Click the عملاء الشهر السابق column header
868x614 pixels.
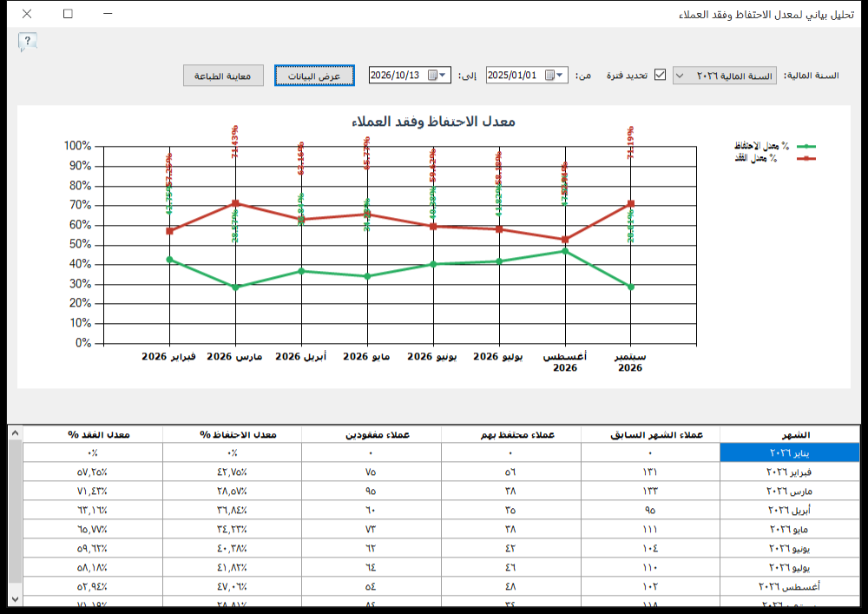point(650,434)
